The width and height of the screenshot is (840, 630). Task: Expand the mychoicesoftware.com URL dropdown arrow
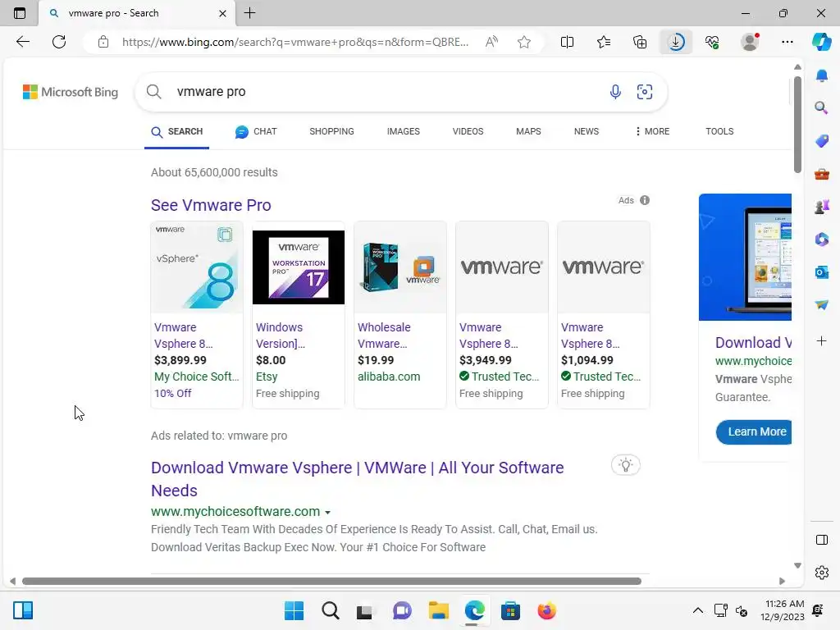coord(327,513)
